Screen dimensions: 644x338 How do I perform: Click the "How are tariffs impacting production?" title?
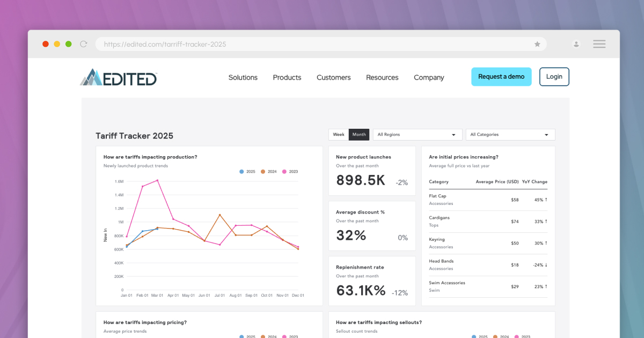pyautogui.click(x=150, y=157)
